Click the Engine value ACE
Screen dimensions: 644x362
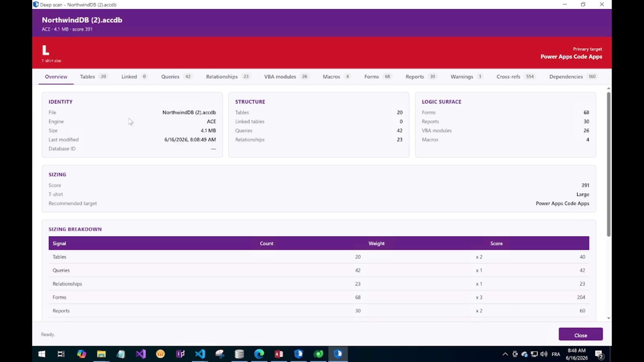[211, 122]
